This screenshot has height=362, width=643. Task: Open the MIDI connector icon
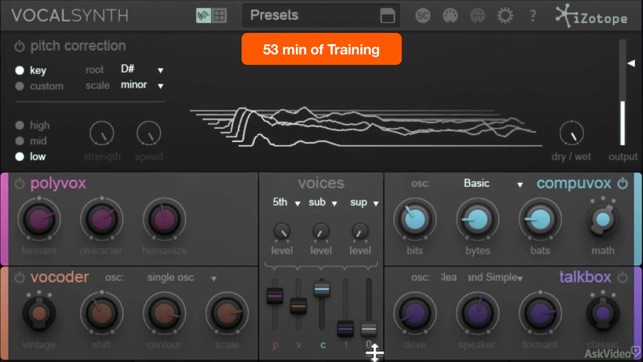point(450,16)
